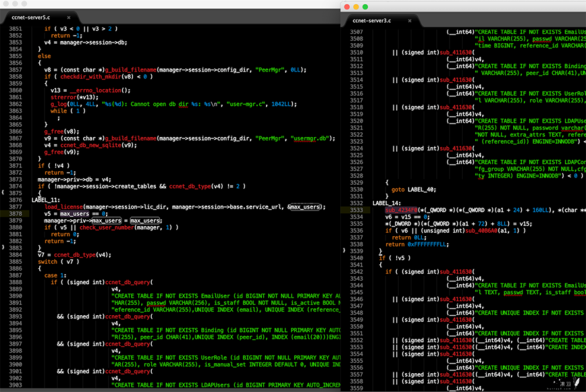Click "v6 = v15 == 0;" on line 3534
Image resolution: width=586 pixels, height=392 pixels.
[407, 217]
